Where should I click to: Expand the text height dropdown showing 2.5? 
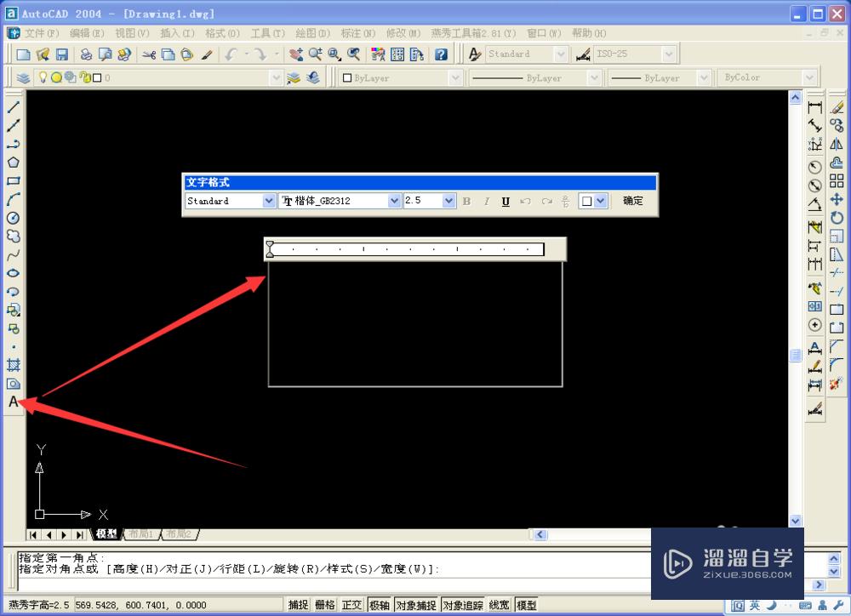448,201
